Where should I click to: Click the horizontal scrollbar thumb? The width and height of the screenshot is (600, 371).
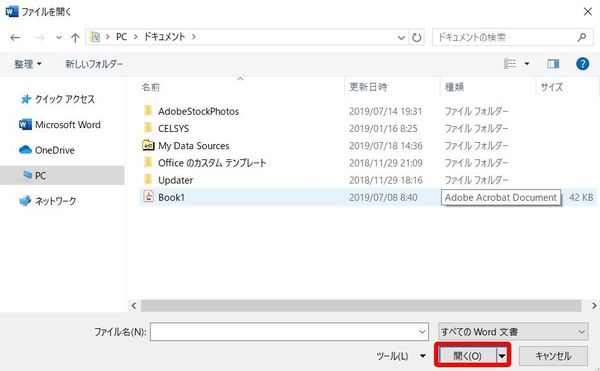[x=361, y=306]
